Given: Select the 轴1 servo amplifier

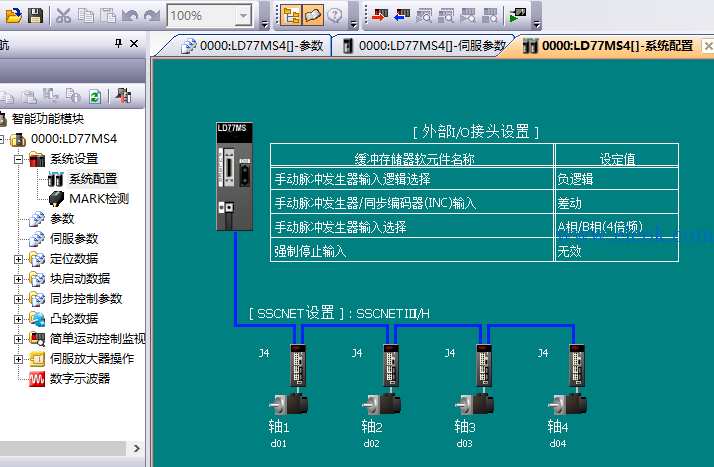Looking at the screenshot, I should (x=298, y=365).
